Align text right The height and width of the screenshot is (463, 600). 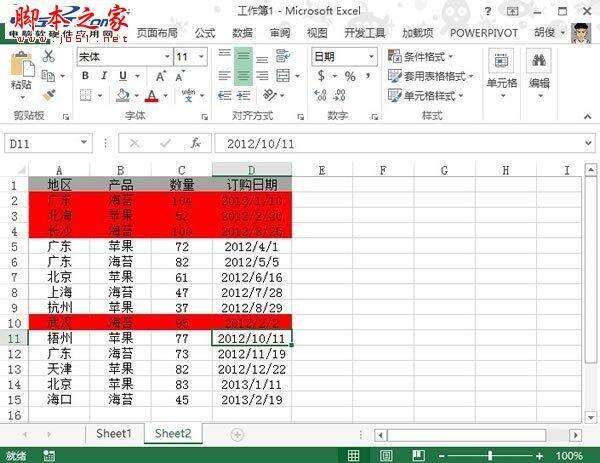[262, 76]
